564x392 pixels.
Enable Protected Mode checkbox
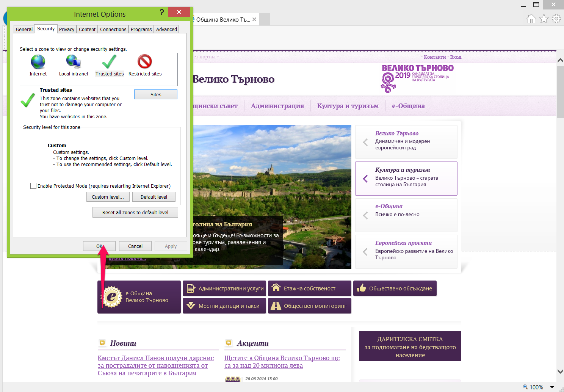pyautogui.click(x=33, y=186)
